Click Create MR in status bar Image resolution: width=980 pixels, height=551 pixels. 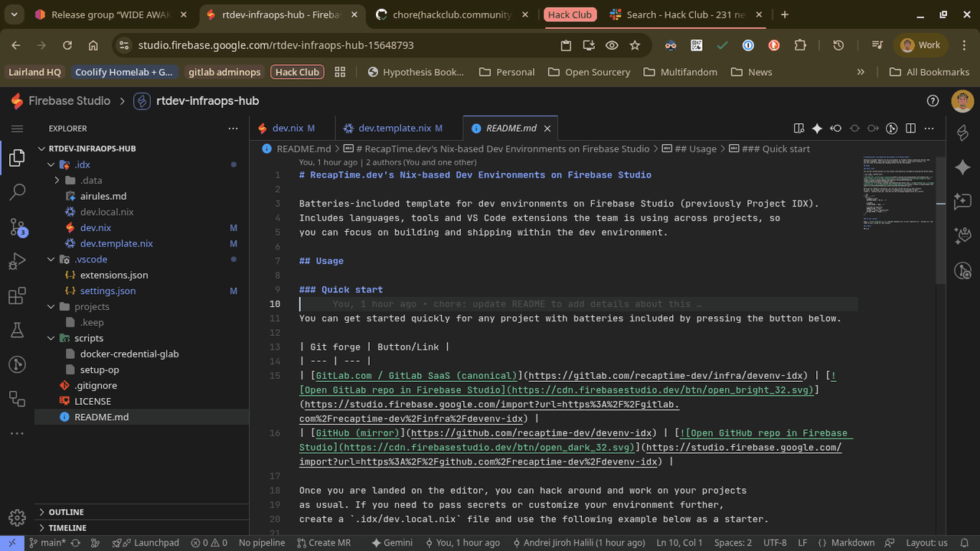click(323, 543)
